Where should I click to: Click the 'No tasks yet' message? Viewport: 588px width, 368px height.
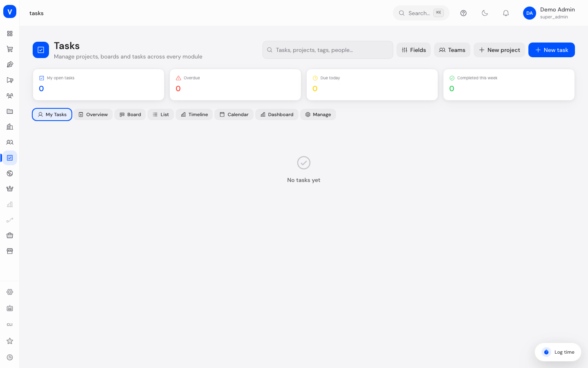click(304, 180)
